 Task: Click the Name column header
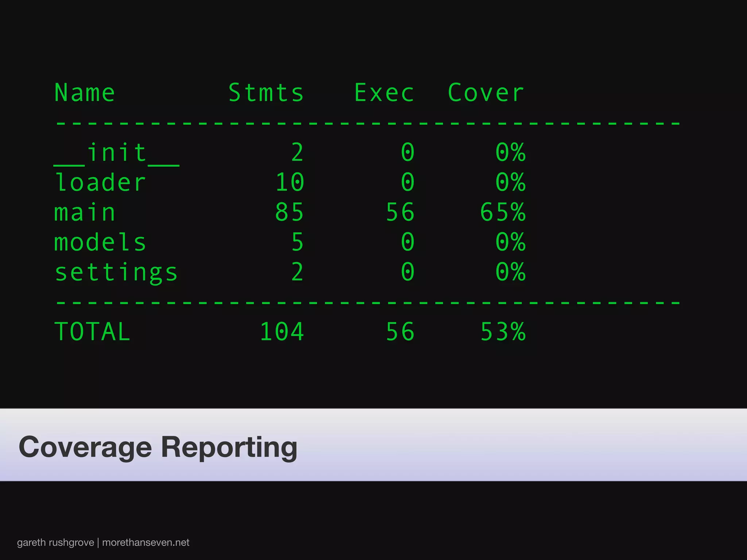pos(85,93)
